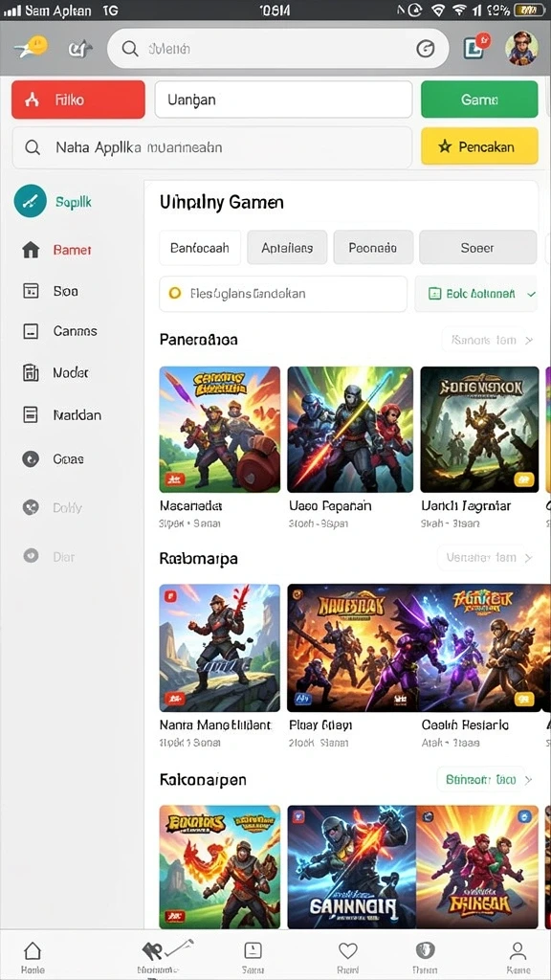Click the yellow Pencakan star button
The height and width of the screenshot is (980, 551).
(479, 146)
